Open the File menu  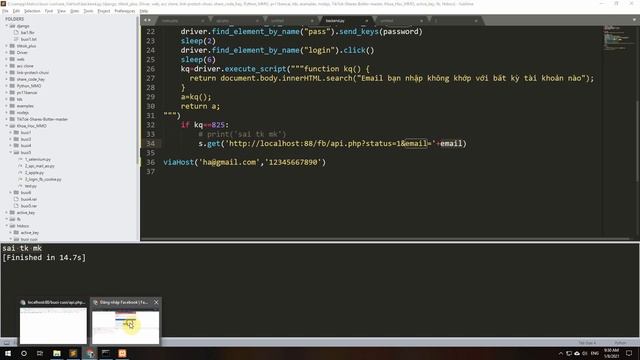point(5,11)
